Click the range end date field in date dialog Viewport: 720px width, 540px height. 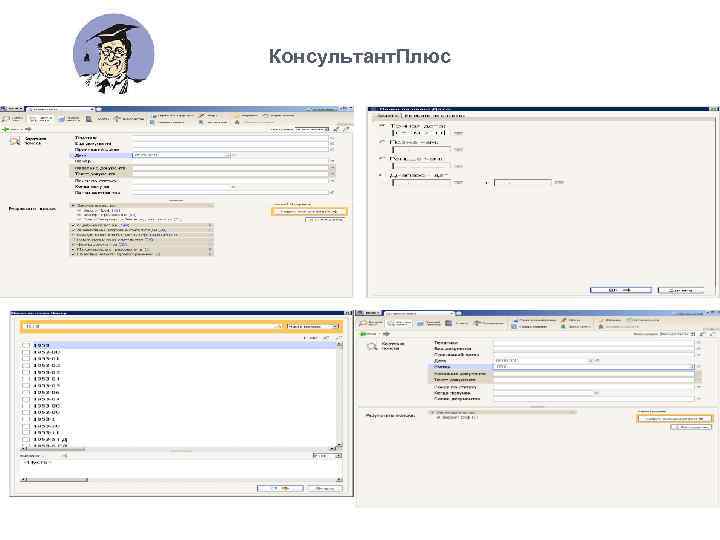(523, 183)
